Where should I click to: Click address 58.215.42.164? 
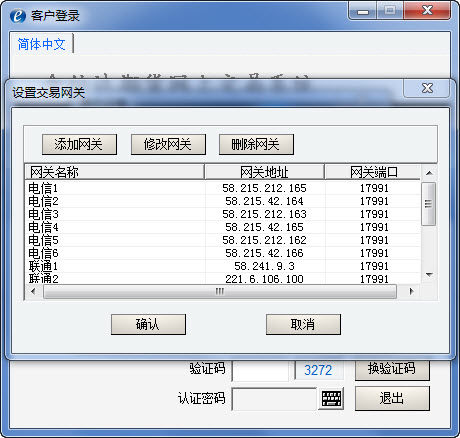click(264, 201)
